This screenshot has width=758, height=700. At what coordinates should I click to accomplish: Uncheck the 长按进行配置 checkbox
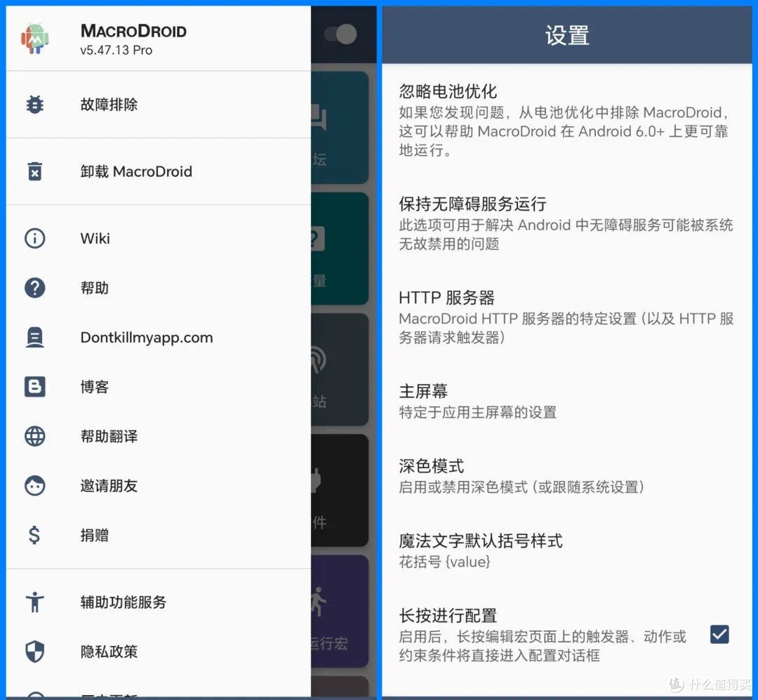click(719, 634)
